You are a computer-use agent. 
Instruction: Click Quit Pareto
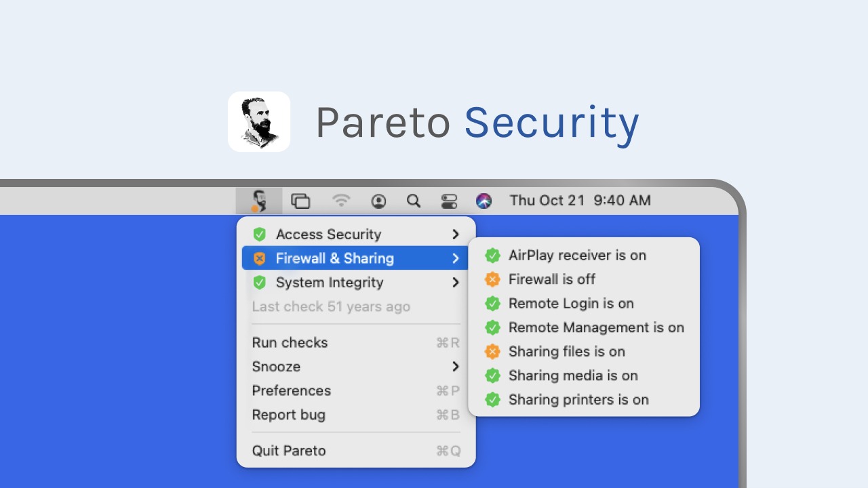(289, 451)
